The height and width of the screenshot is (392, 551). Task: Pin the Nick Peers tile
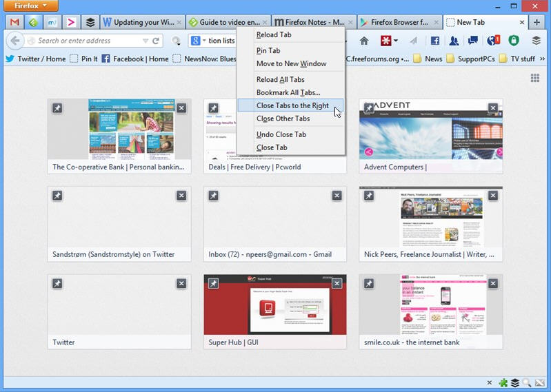(x=369, y=196)
